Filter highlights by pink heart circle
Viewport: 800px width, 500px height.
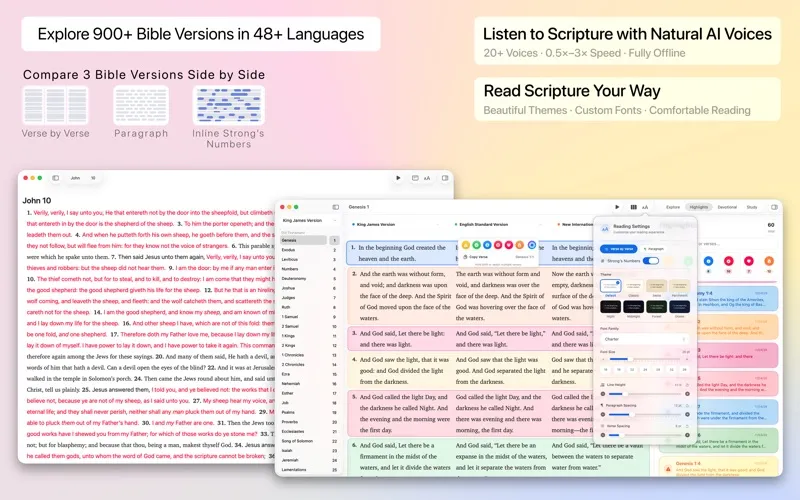(x=748, y=261)
